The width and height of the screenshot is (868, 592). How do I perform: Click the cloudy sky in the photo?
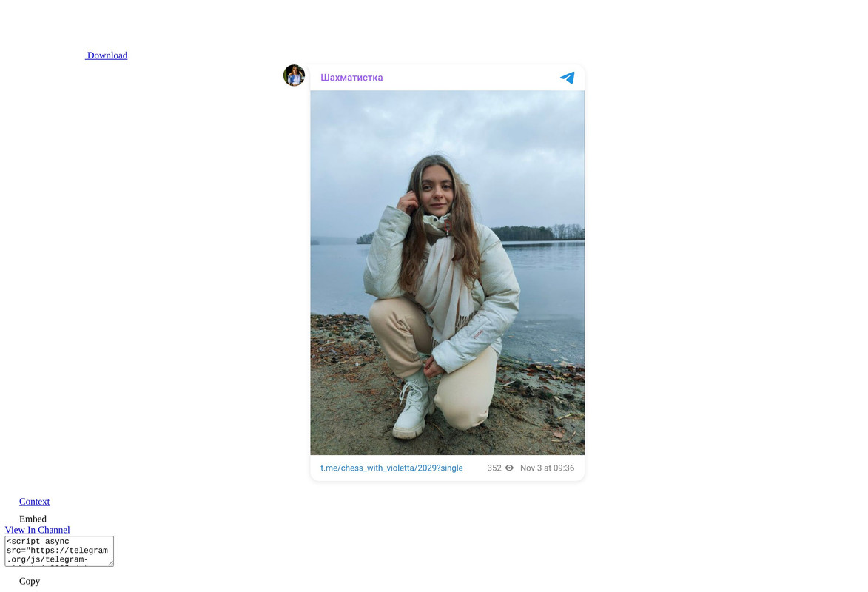447,138
